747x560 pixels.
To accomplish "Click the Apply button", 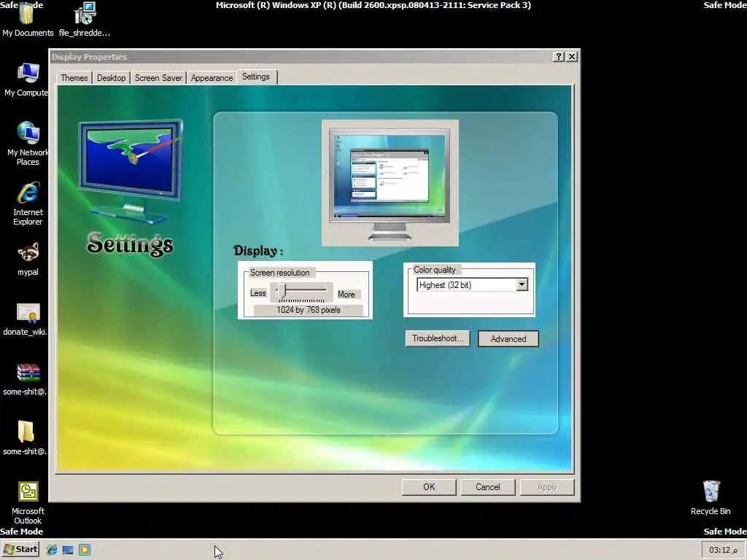I will (547, 487).
